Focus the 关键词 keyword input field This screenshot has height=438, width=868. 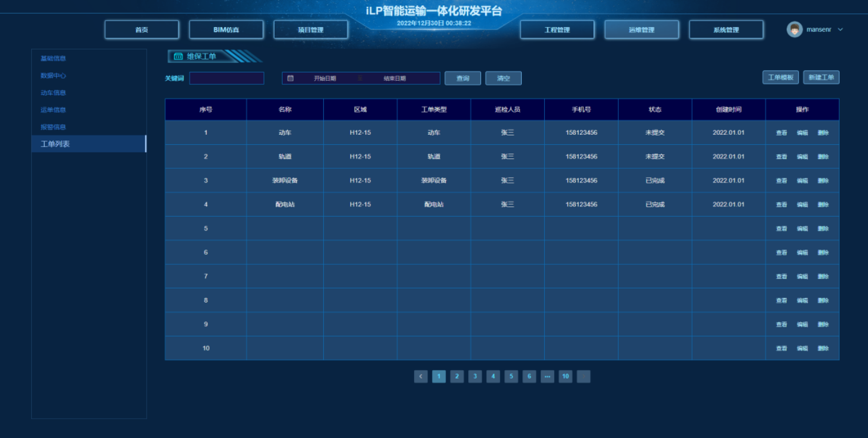click(227, 78)
